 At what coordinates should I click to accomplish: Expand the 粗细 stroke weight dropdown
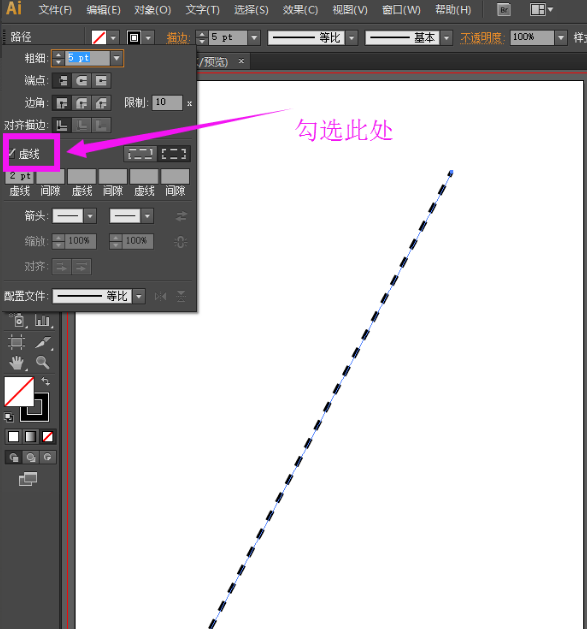click(x=117, y=58)
